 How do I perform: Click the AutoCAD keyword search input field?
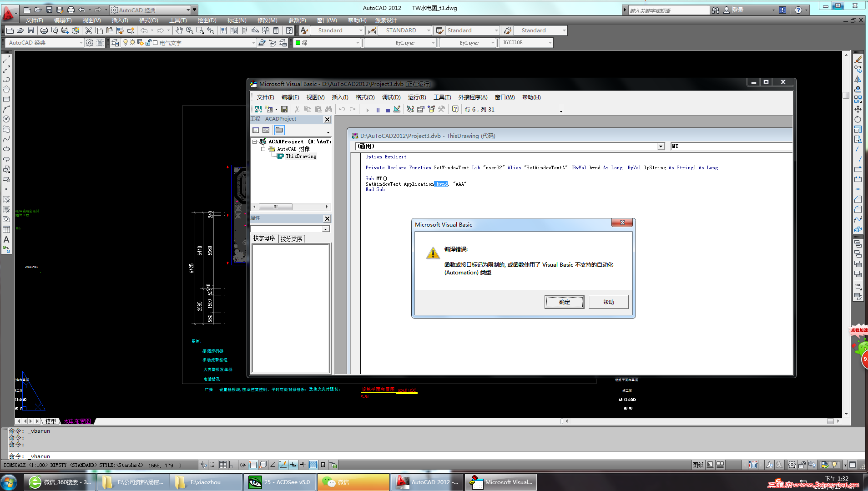(669, 10)
